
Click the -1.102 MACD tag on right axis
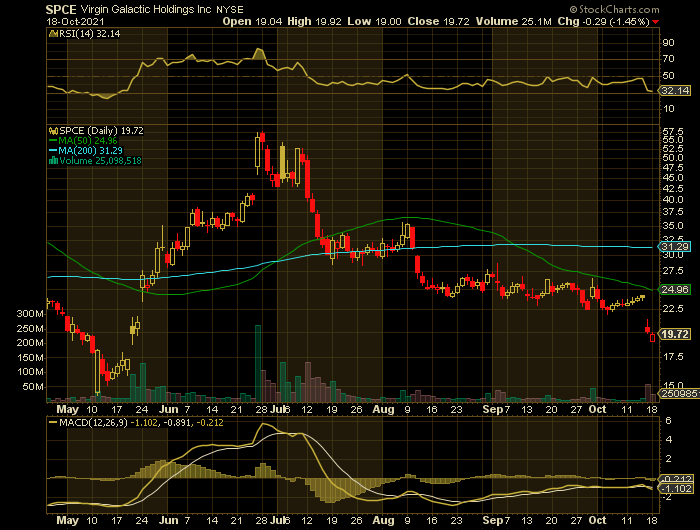[675, 488]
